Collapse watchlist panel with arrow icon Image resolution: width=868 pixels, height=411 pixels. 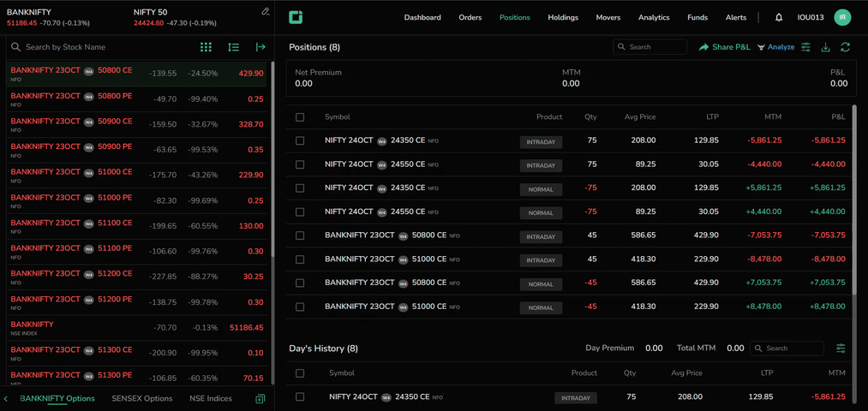click(x=260, y=47)
